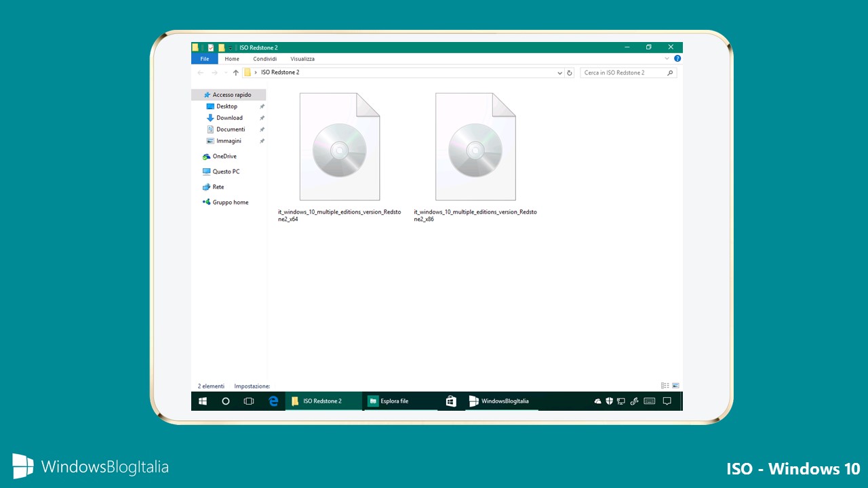The width and height of the screenshot is (868, 488).
Task: Click the file name ending in Redstone2_x86
Action: (x=475, y=216)
